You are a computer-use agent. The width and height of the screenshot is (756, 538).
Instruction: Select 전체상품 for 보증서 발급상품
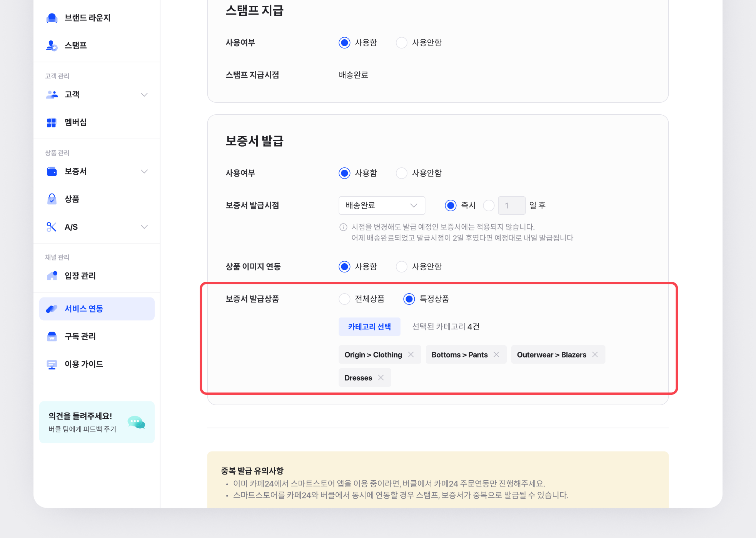[344, 299]
